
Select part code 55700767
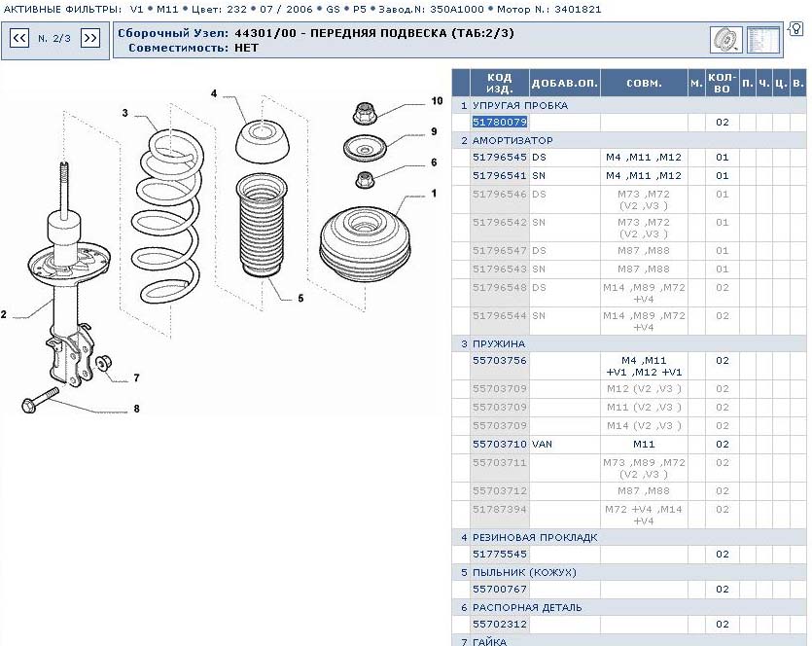[500, 590]
